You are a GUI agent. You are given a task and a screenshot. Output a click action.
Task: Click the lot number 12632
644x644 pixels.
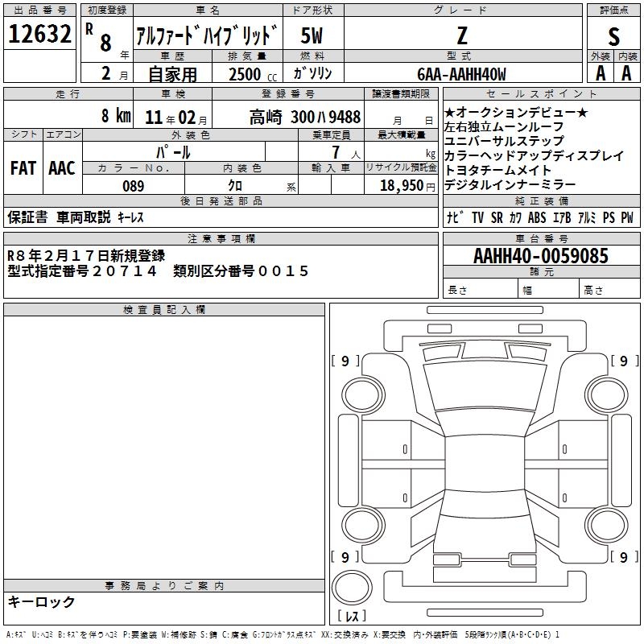40,35
